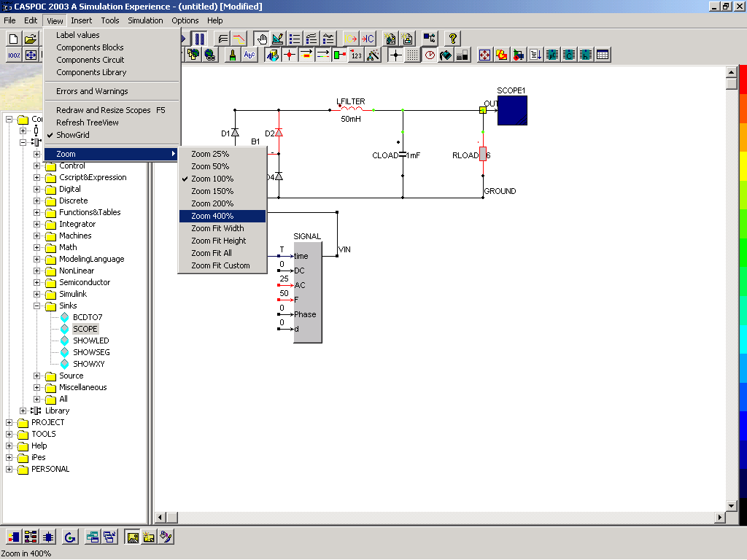
Task: Click the black crosshair cursor icon
Action: tap(395, 55)
